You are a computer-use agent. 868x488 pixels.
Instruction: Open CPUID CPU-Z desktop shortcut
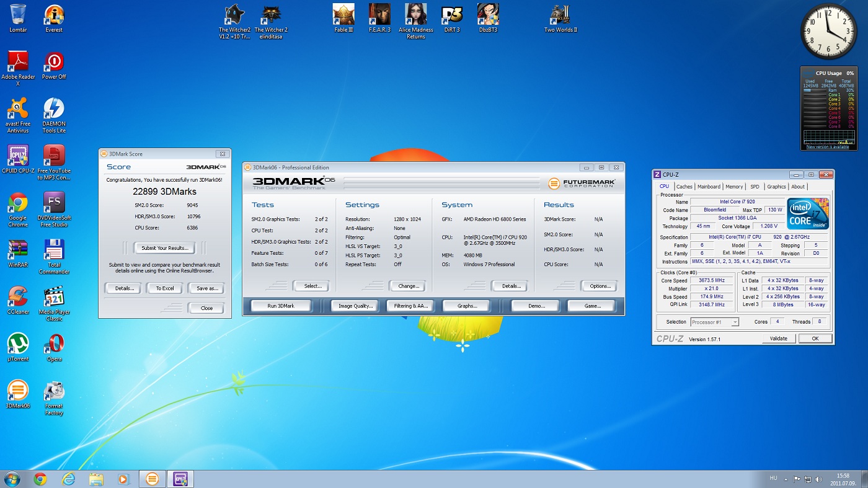click(18, 159)
